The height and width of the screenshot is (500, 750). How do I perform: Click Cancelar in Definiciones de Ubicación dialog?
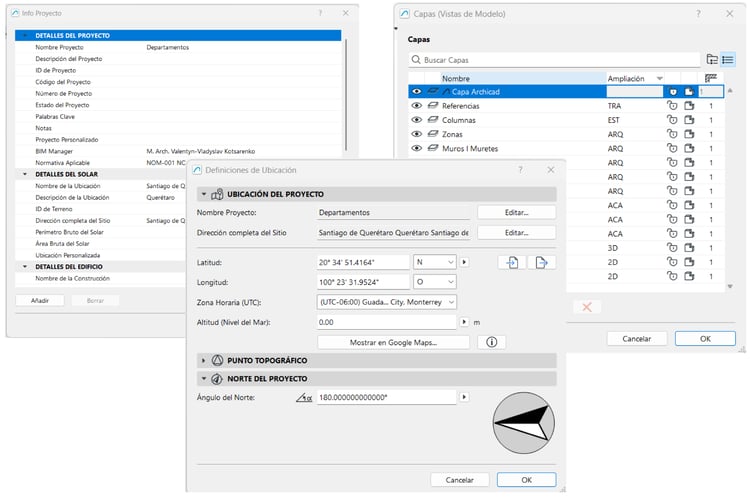pyautogui.click(x=460, y=479)
